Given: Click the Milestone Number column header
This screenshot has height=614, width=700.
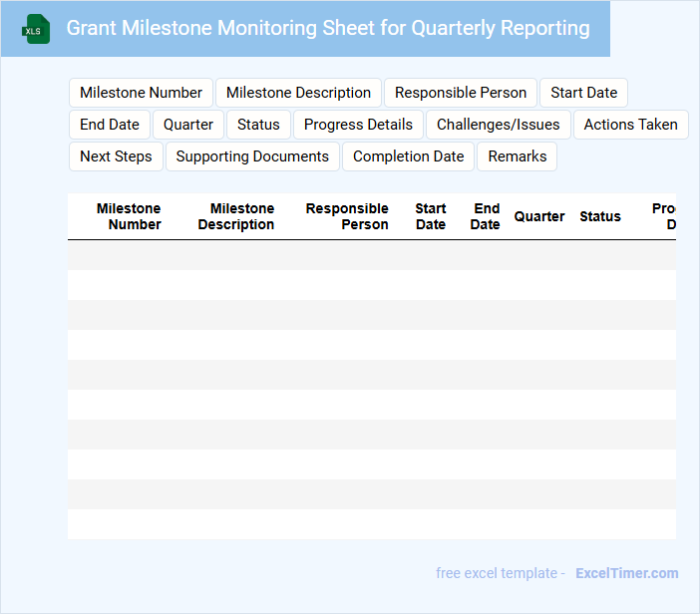Looking at the screenshot, I should coord(129,216).
